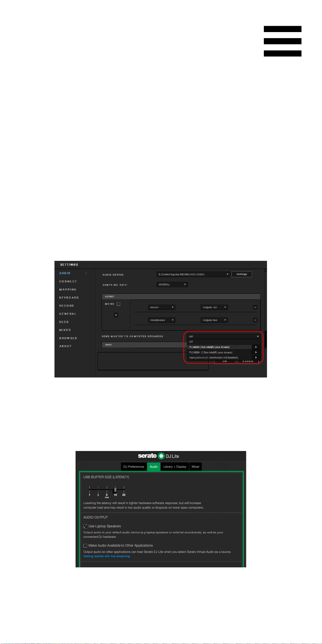Screen dimensions: 322x644
Task: Open the Headphones channel dropdown
Action: point(162,320)
